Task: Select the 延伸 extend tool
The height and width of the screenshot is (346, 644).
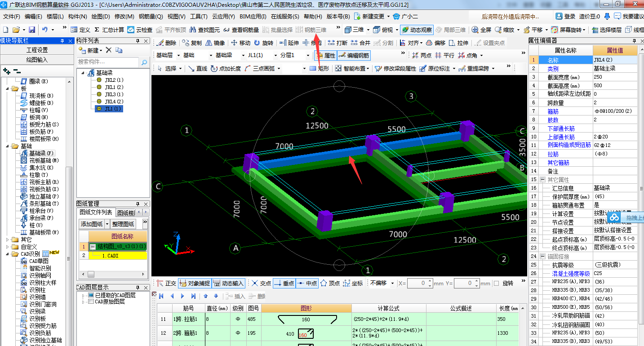Action: click(289, 43)
